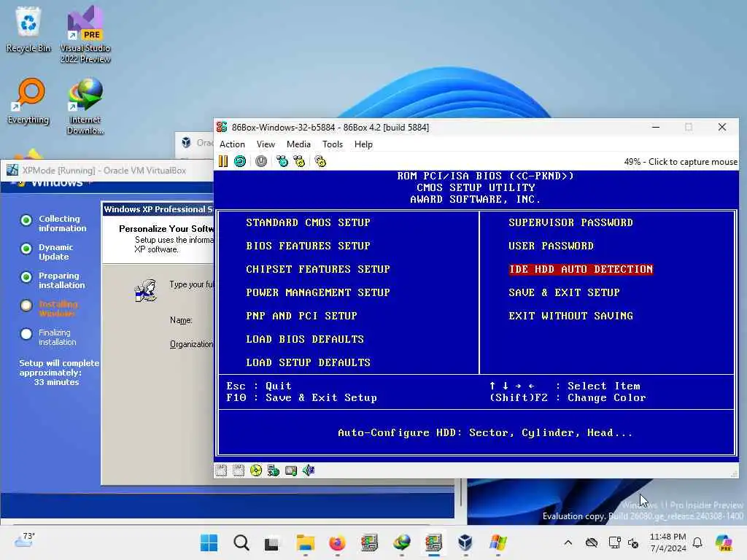
Task: Open the notifications bell icon
Action: click(697, 542)
